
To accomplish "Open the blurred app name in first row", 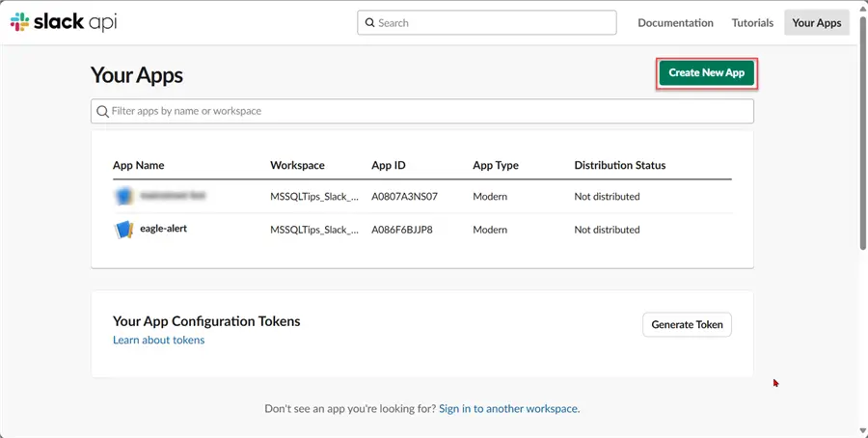I will tap(173, 196).
